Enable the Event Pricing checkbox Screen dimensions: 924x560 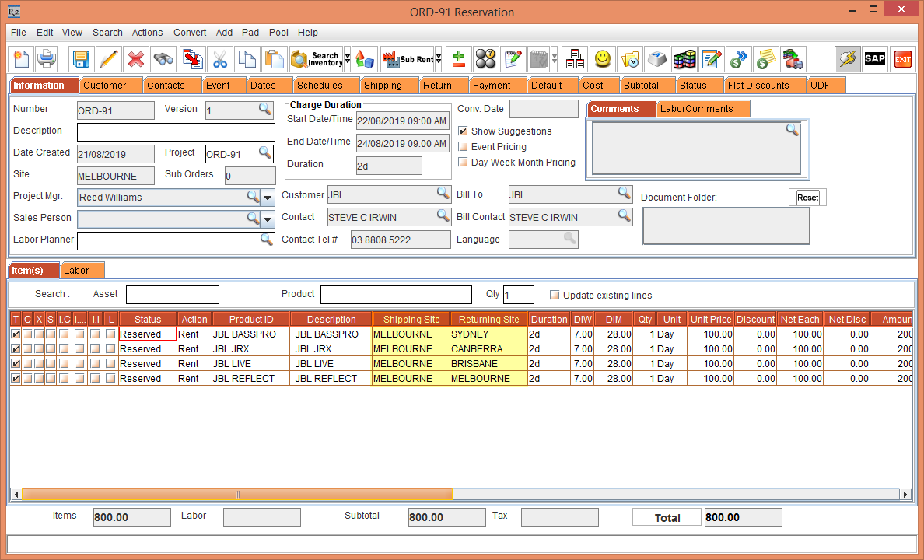click(x=464, y=147)
